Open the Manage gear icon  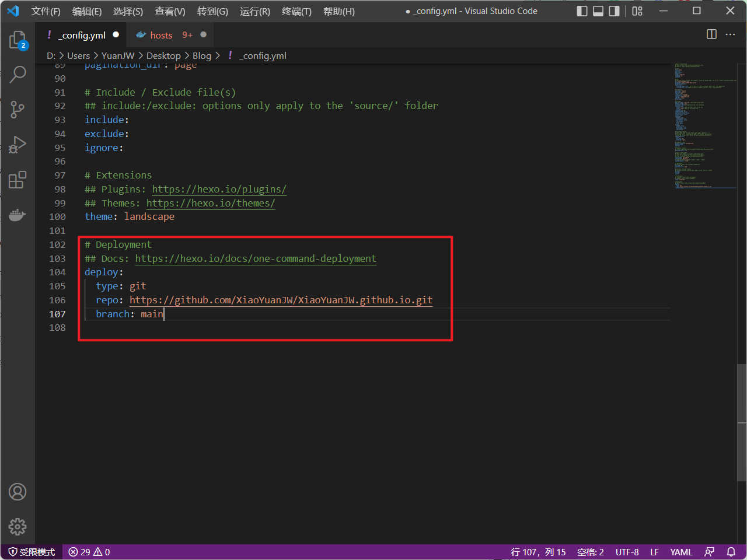[18, 527]
